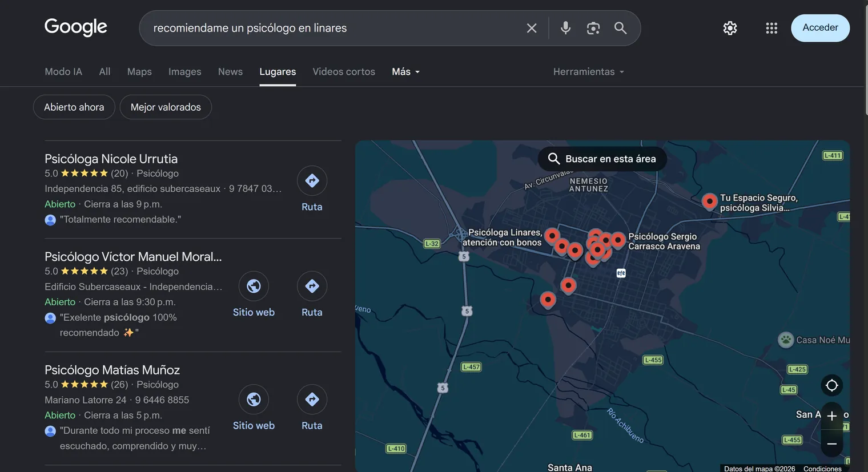868x472 pixels.
Task: Open map Condiciones link
Action: (x=822, y=469)
